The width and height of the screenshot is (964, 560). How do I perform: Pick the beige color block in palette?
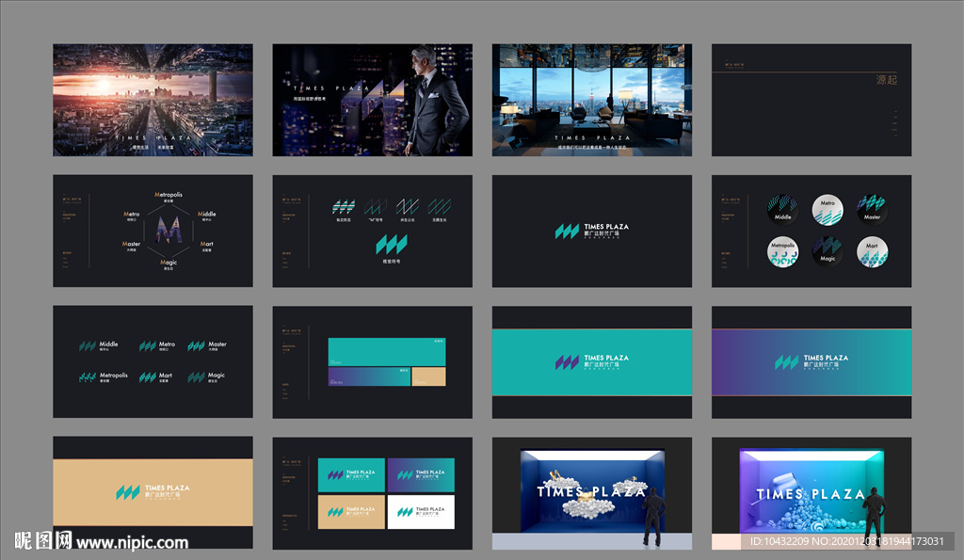point(428,376)
